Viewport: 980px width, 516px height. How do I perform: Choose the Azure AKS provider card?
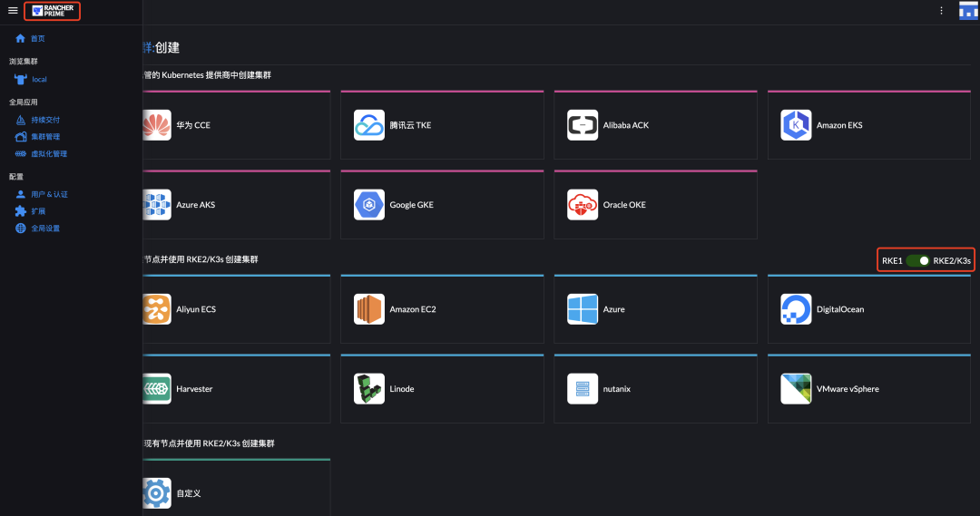(x=236, y=205)
